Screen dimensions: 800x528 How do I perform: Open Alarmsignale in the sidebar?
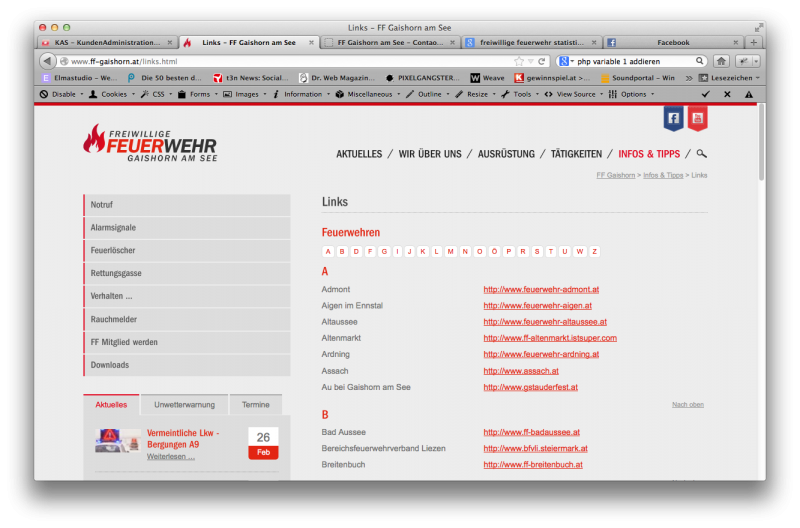click(187, 228)
